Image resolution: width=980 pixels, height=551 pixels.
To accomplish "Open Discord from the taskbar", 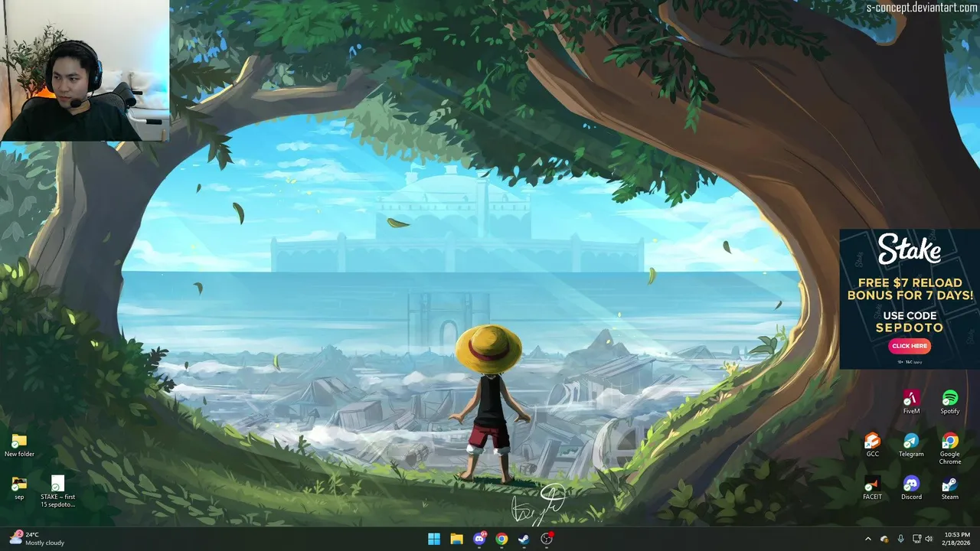I will point(479,539).
